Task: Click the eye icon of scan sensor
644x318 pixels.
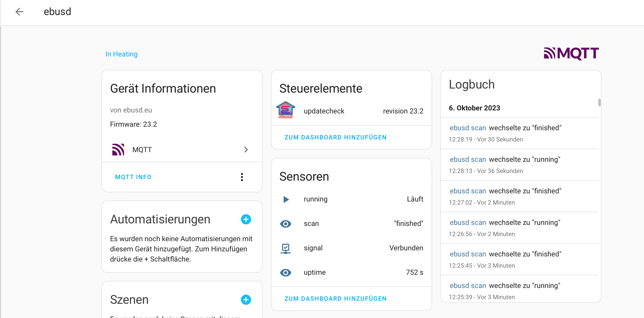Action: point(286,224)
